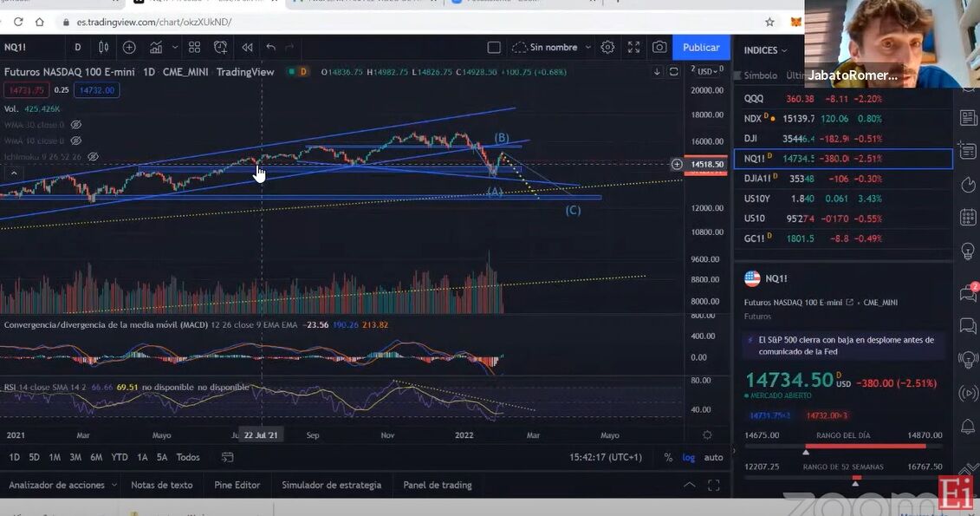980x516 pixels.
Task: Change the D timeframe interval
Action: [x=77, y=48]
